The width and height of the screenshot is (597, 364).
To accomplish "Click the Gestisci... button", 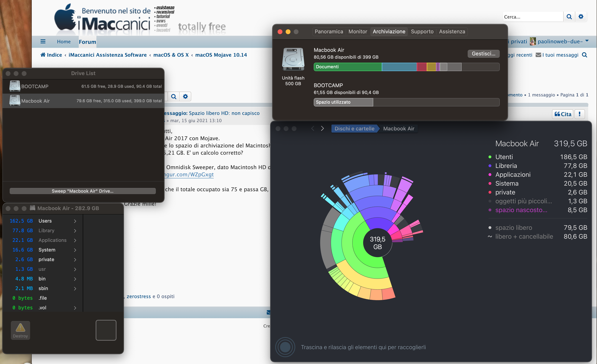I will tap(483, 54).
